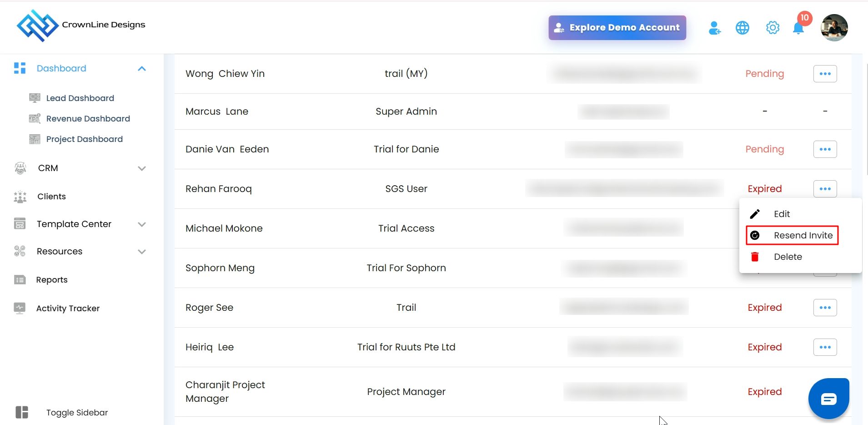Expand the CRM section

pyautogui.click(x=142, y=168)
